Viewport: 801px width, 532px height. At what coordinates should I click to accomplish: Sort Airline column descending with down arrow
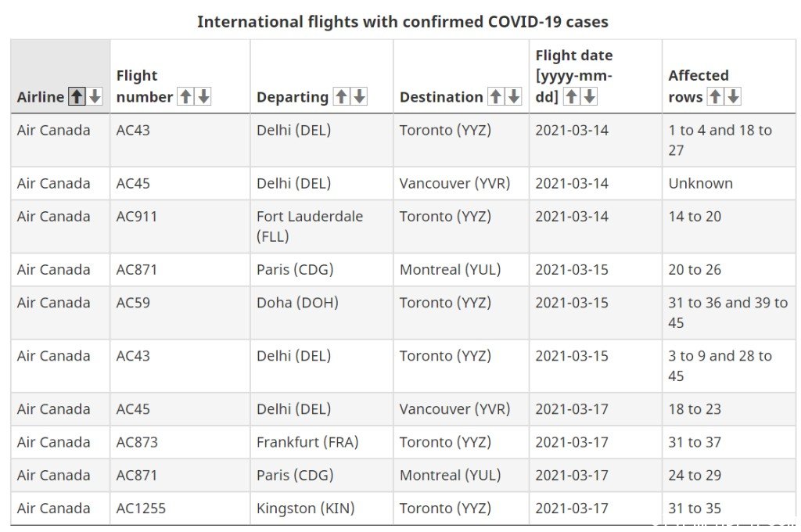click(95, 96)
